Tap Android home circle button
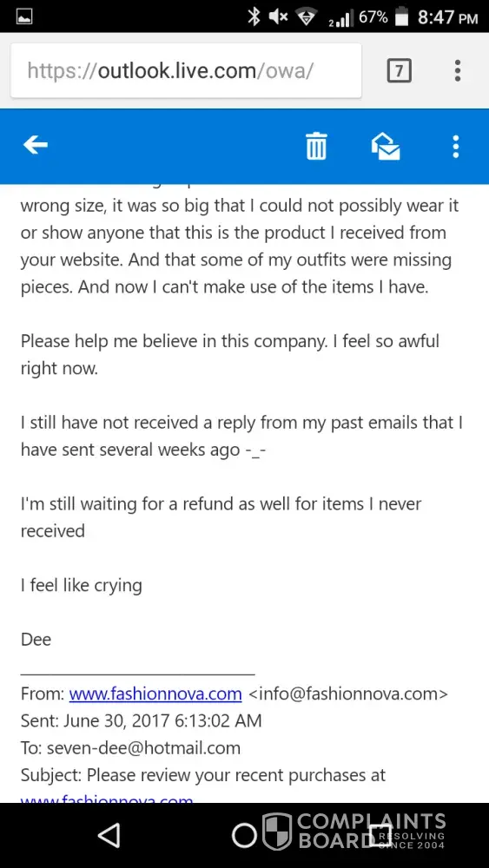The width and height of the screenshot is (489, 868). point(244,835)
